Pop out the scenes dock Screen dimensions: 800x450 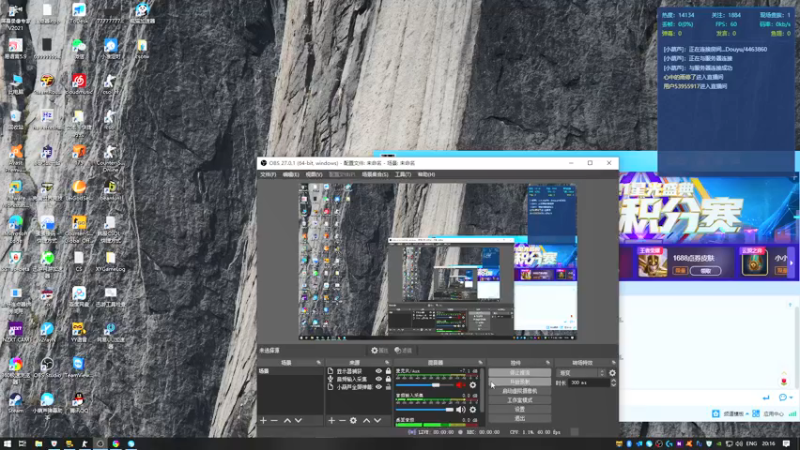[x=319, y=363]
